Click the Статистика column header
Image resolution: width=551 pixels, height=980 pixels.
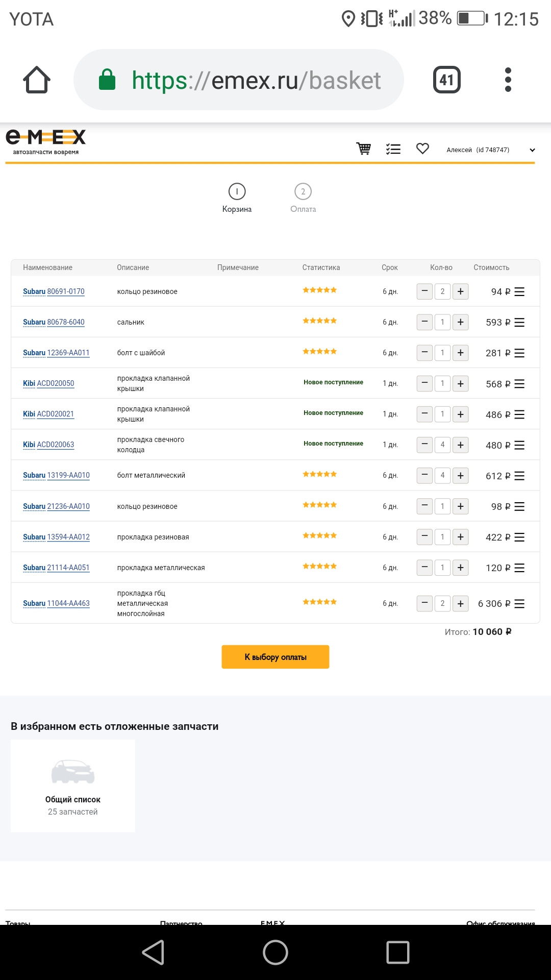tap(321, 267)
